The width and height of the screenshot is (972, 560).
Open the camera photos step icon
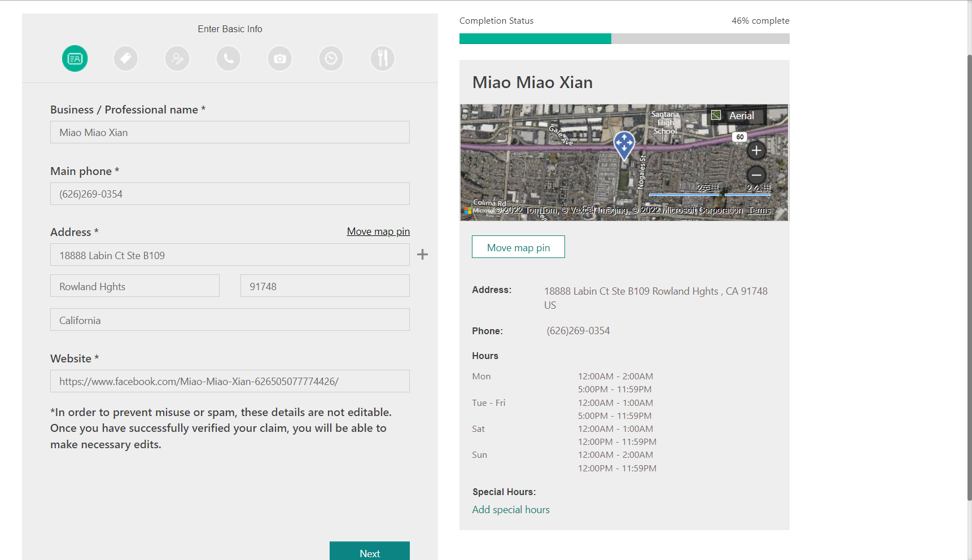tap(280, 59)
